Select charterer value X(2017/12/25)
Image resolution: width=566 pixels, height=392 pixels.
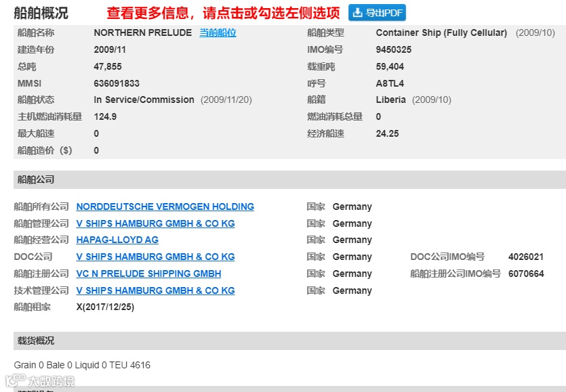(105, 307)
